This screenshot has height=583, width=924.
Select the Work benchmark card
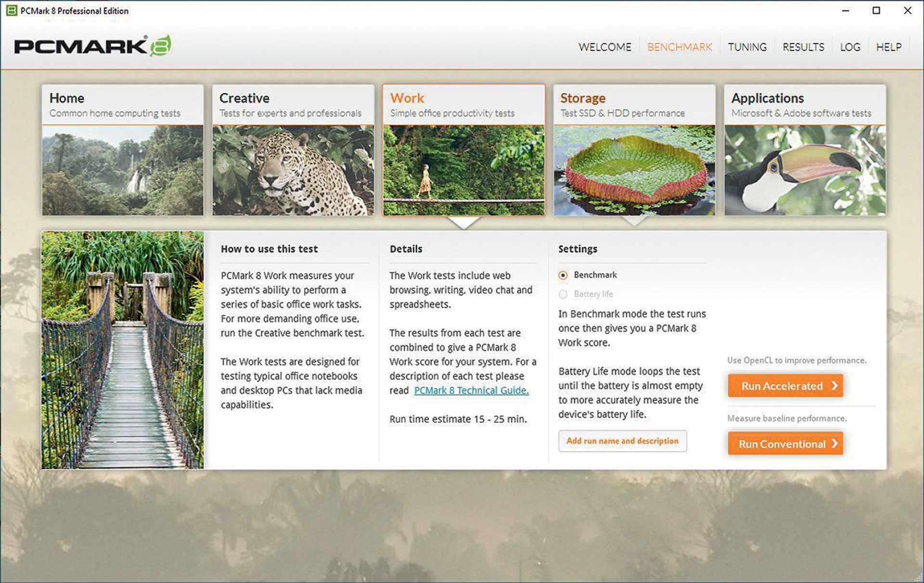(464, 150)
